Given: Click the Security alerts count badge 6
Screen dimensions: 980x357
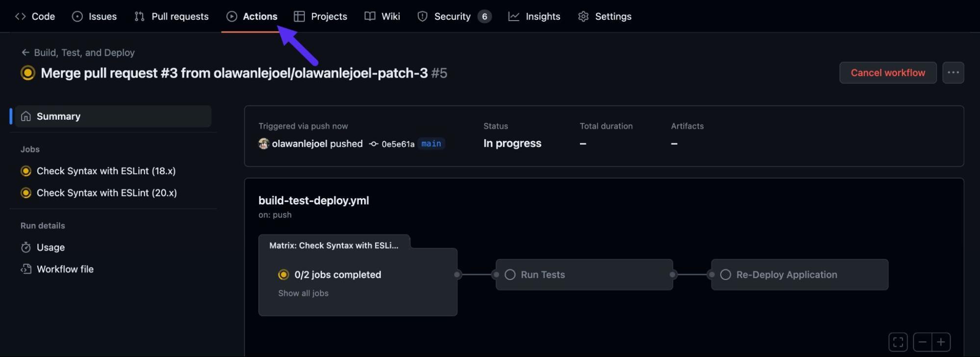Looking at the screenshot, I should click(484, 16).
